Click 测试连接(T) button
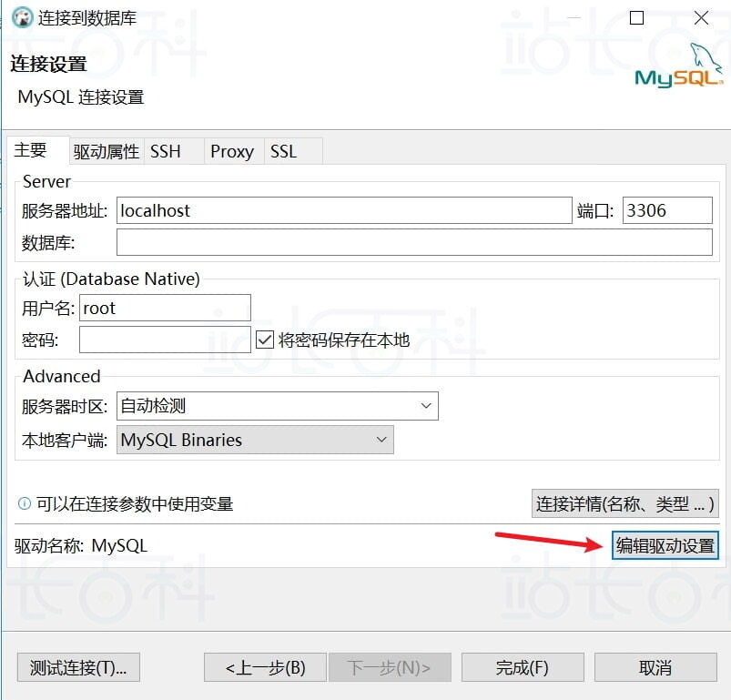 [77, 667]
